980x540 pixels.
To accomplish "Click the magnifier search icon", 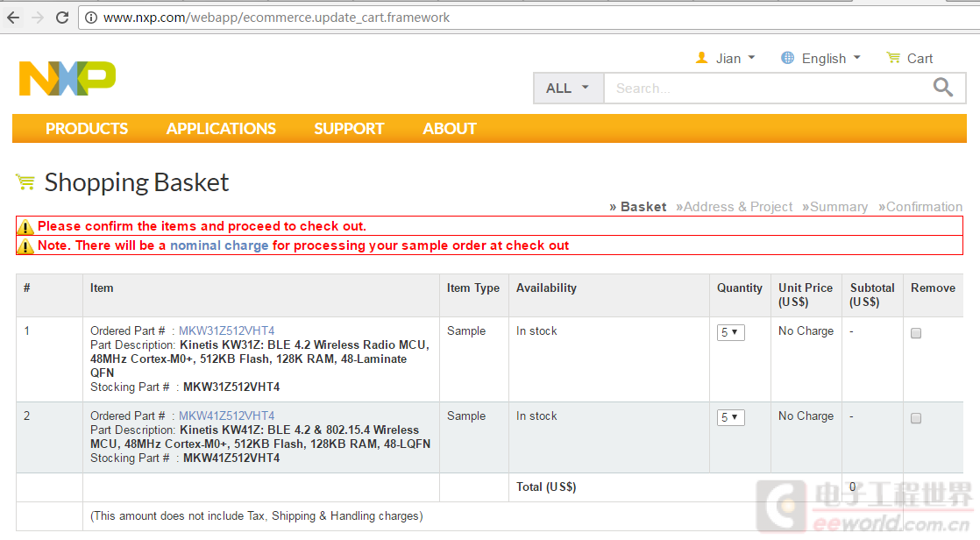I will tap(943, 88).
